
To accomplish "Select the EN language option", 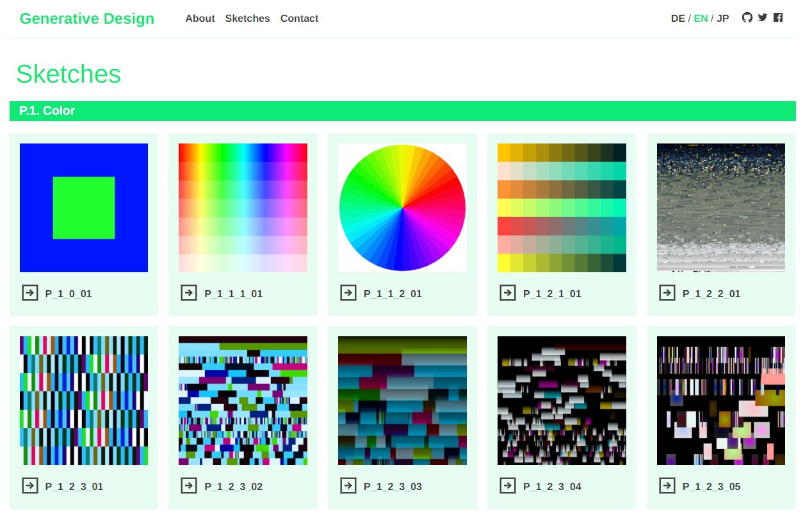I will click(x=701, y=19).
